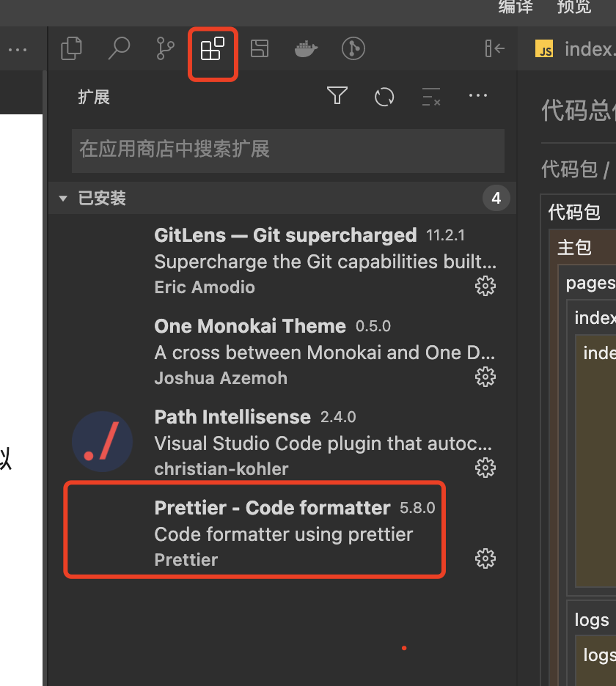
Task: Open the Source Control branch icon
Action: (x=165, y=48)
